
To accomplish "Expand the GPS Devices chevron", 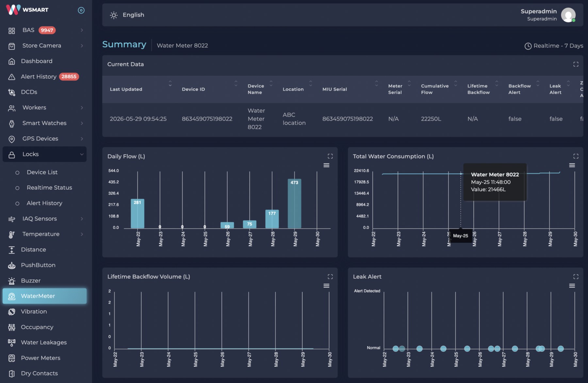I will tap(82, 139).
